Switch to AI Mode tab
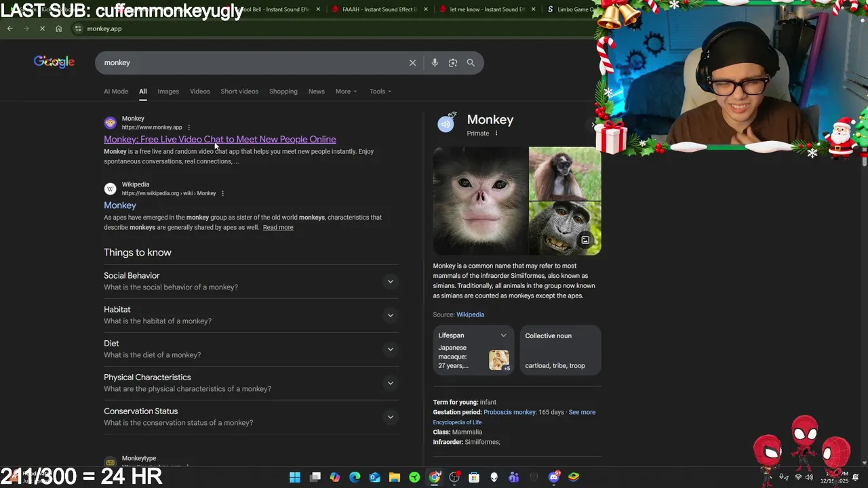 click(116, 91)
